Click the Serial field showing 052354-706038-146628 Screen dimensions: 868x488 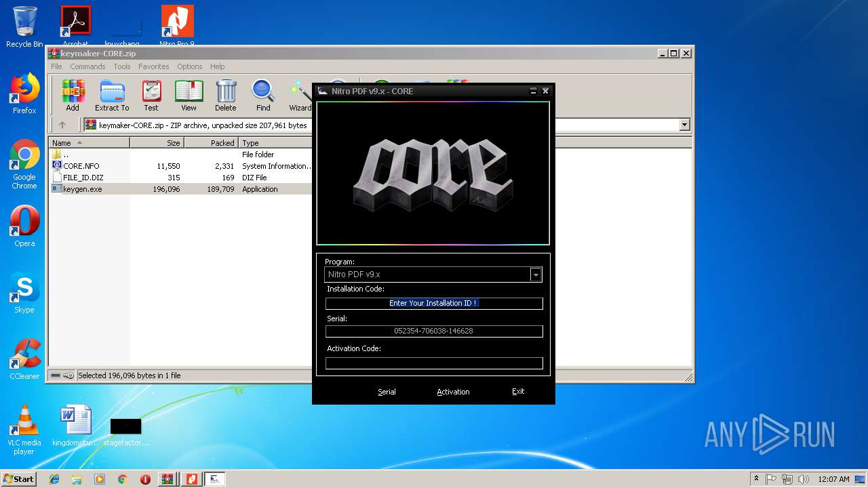[x=434, y=331]
